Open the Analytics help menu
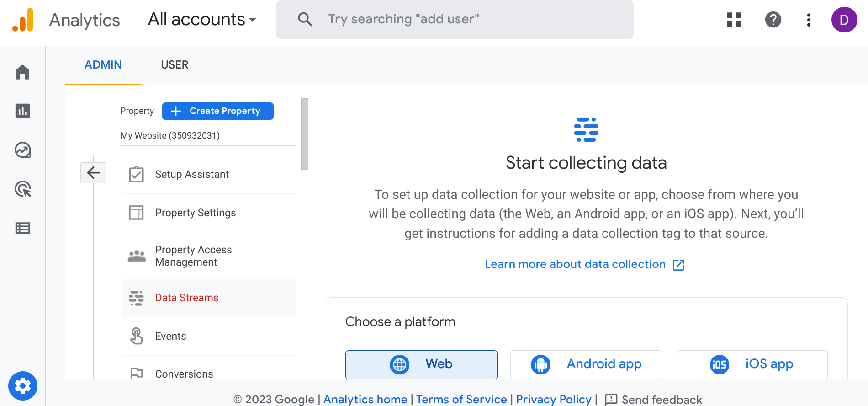 [773, 20]
